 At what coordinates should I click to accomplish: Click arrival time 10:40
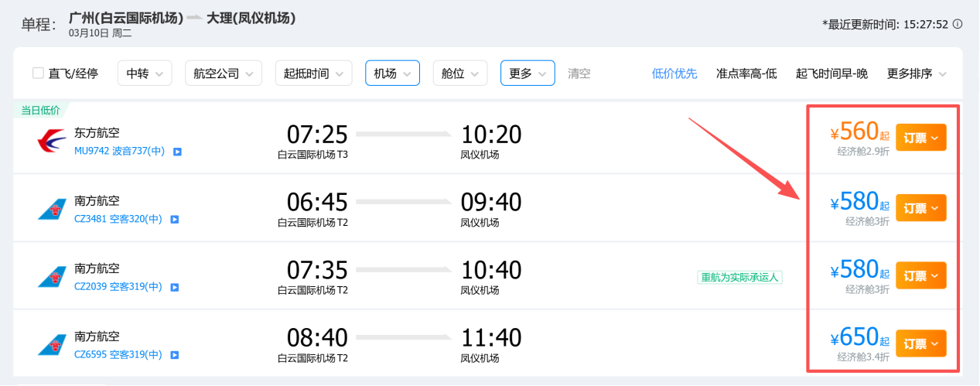[491, 270]
